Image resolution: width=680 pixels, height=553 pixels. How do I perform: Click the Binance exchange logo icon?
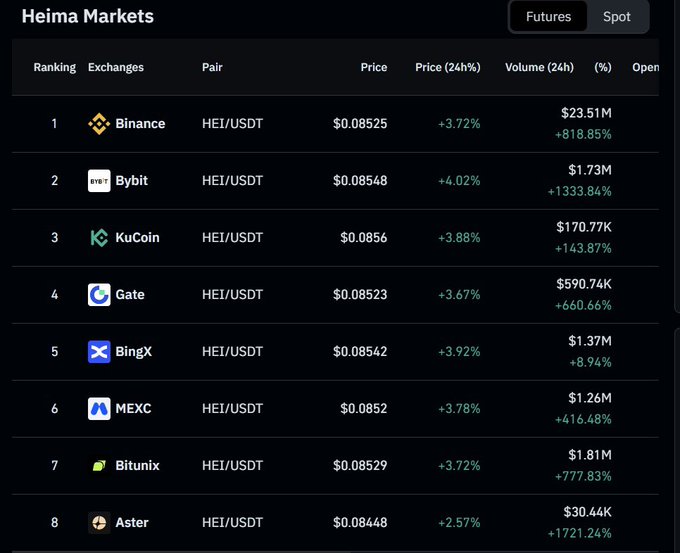pyautogui.click(x=99, y=124)
